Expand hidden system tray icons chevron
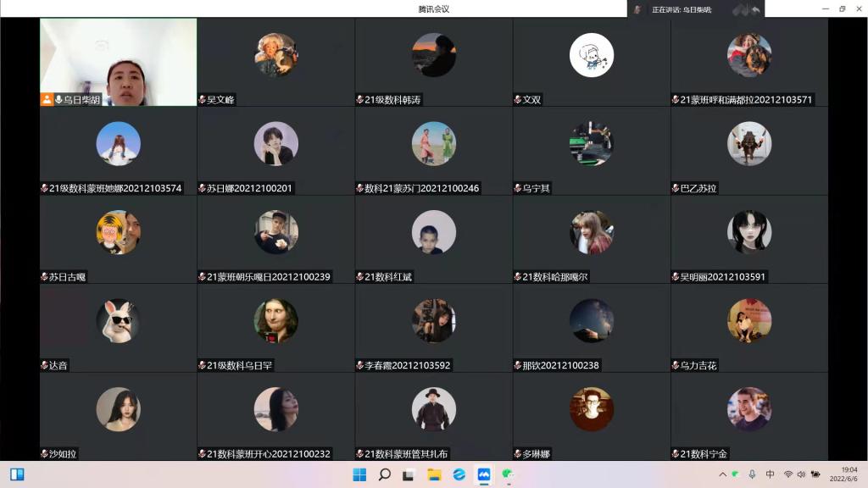This screenshot has height=488, width=868. 722,474
